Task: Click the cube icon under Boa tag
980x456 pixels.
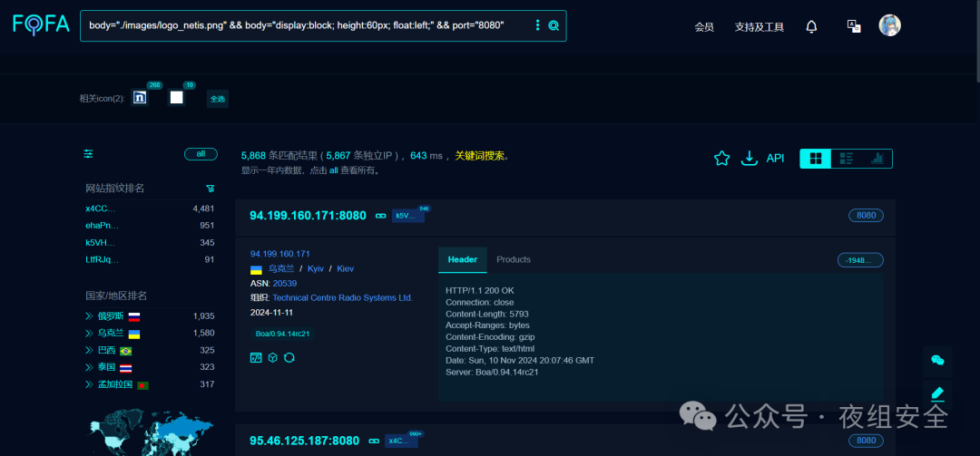Action: pos(272,357)
